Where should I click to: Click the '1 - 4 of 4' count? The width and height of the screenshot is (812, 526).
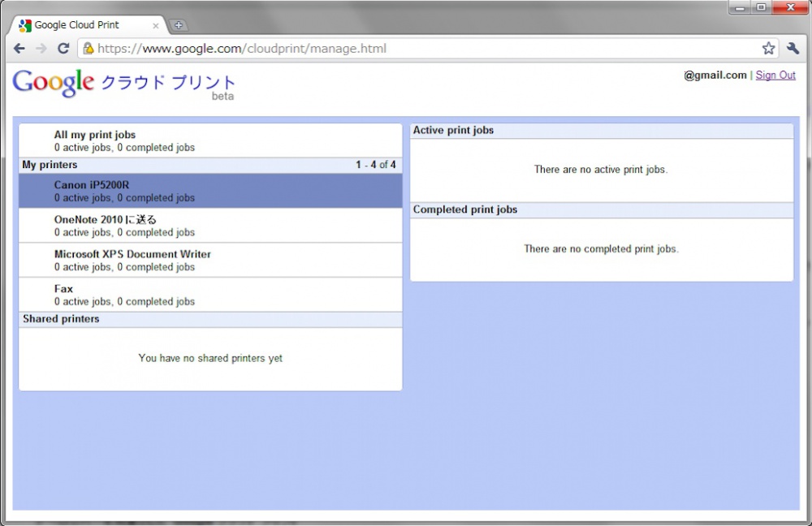(x=375, y=165)
